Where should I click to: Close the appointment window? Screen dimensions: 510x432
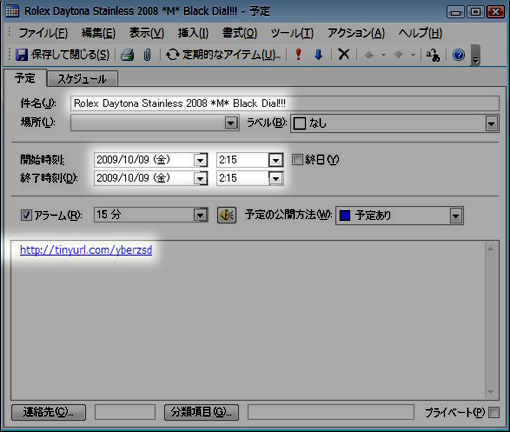tap(496, 12)
